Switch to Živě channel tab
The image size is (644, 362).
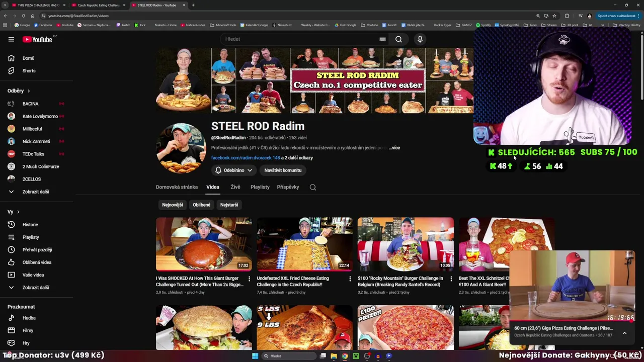pyautogui.click(x=235, y=187)
